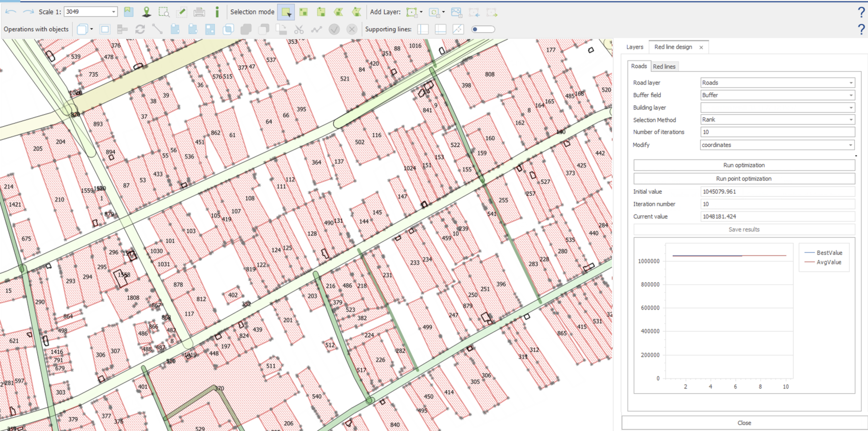Image resolution: width=868 pixels, height=431 pixels.
Task: Click the diagonal line tool icon
Action: [158, 29]
